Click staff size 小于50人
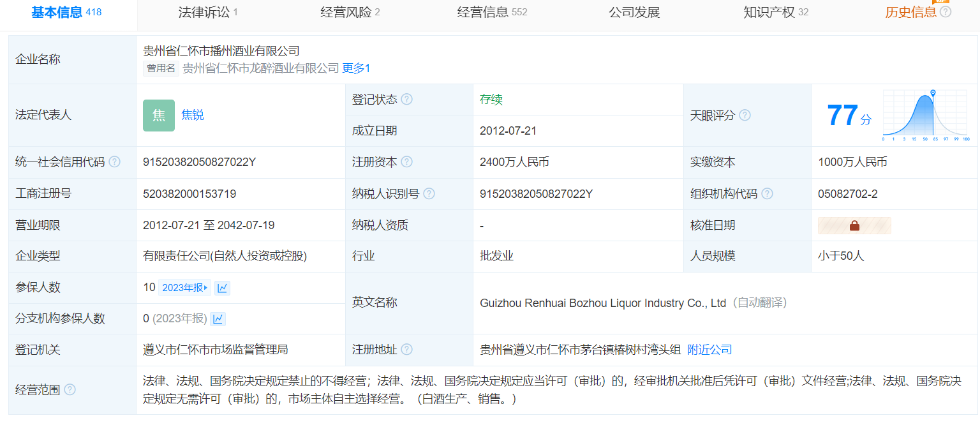 coord(841,257)
